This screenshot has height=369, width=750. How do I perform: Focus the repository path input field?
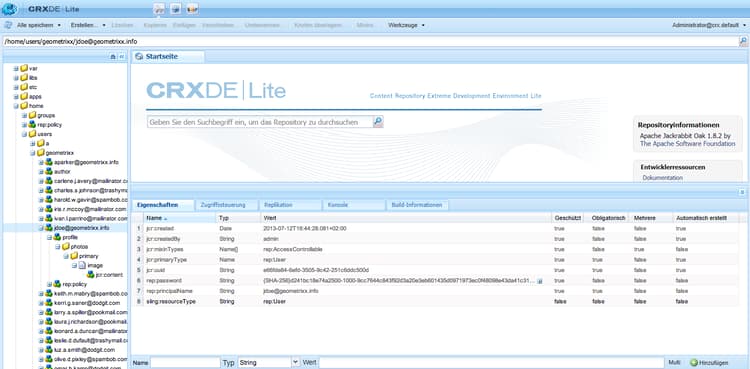click(370, 42)
